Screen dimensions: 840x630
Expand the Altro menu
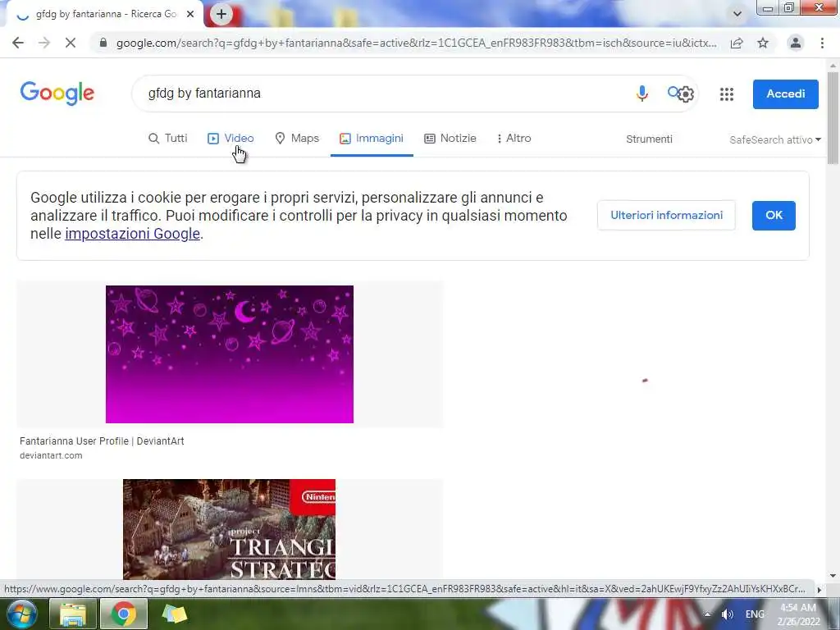tap(514, 138)
